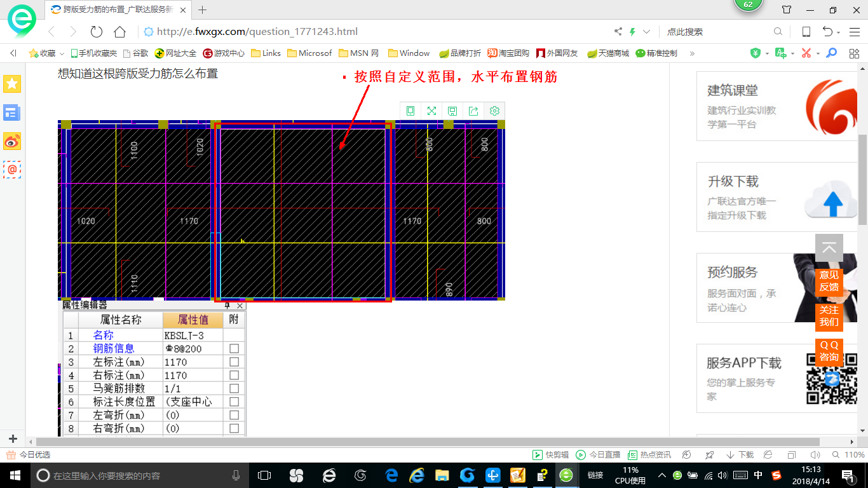Open the 游戏中心 bookmark
This screenshot has width=868, height=488.
pos(224,53)
